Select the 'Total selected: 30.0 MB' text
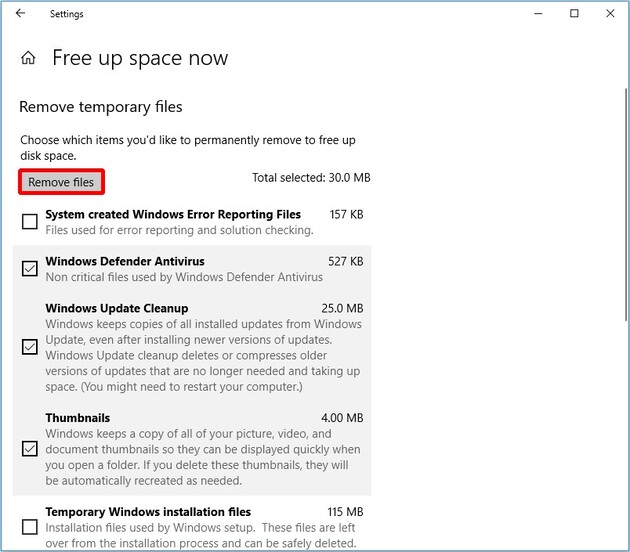Viewport: 630px width, 552px height. click(x=311, y=178)
